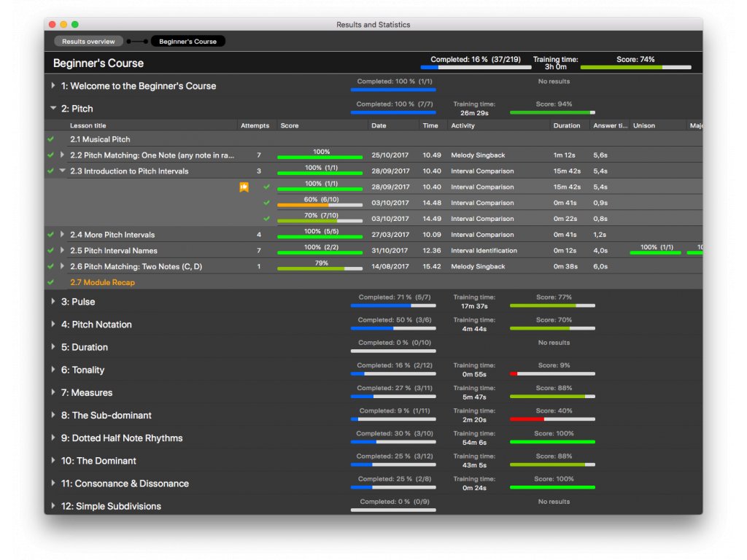Go back to Results overview breadcrumb
Image resolution: width=747 pixels, height=560 pixels.
click(x=88, y=42)
